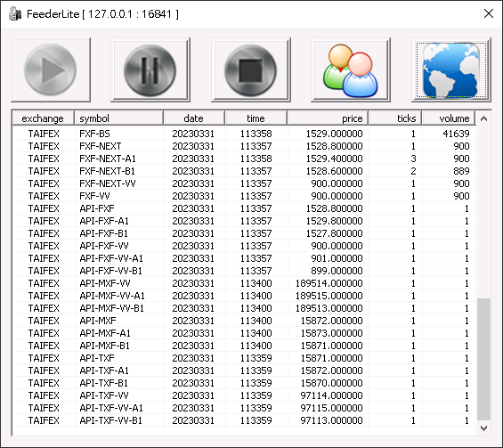Sort rows by the price column header
The width and height of the screenshot is (503, 448).
coord(328,118)
